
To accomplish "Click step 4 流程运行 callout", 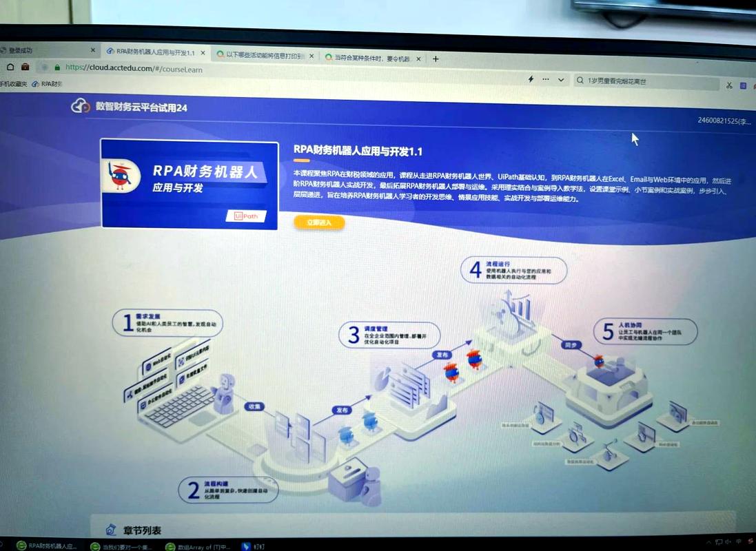I will coord(513,270).
